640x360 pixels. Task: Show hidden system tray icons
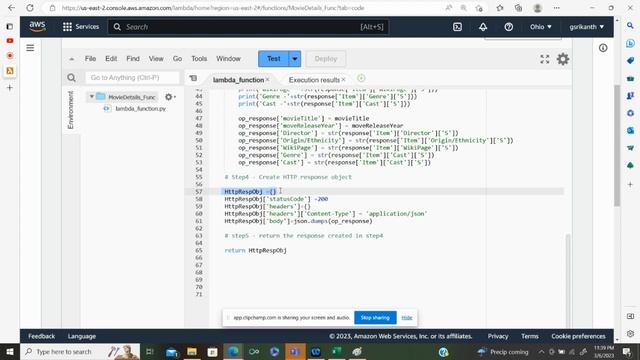coord(541,351)
